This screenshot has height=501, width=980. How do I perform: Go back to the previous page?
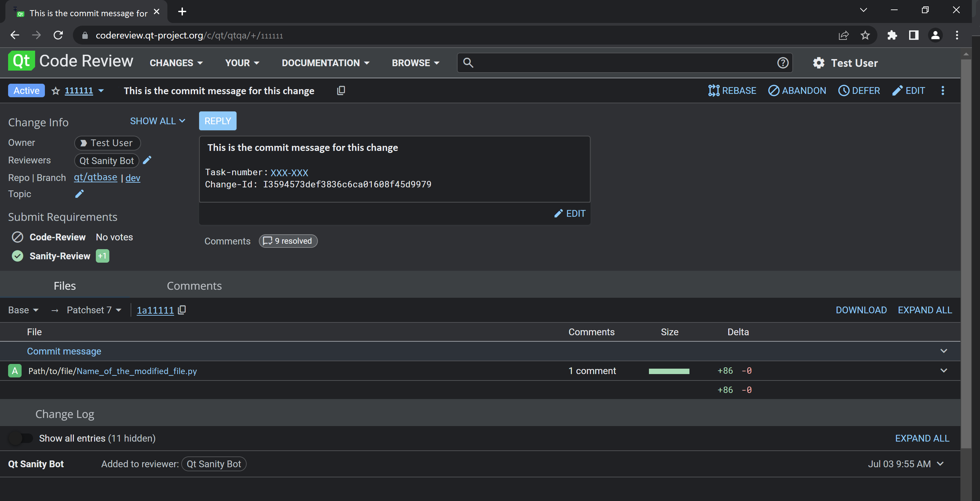[15, 35]
